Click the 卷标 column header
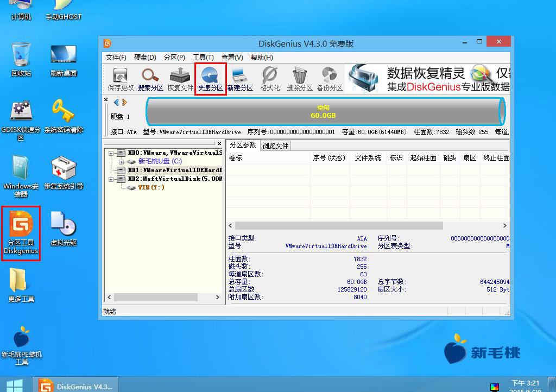Screen dimensions: 556x392 tap(268, 158)
